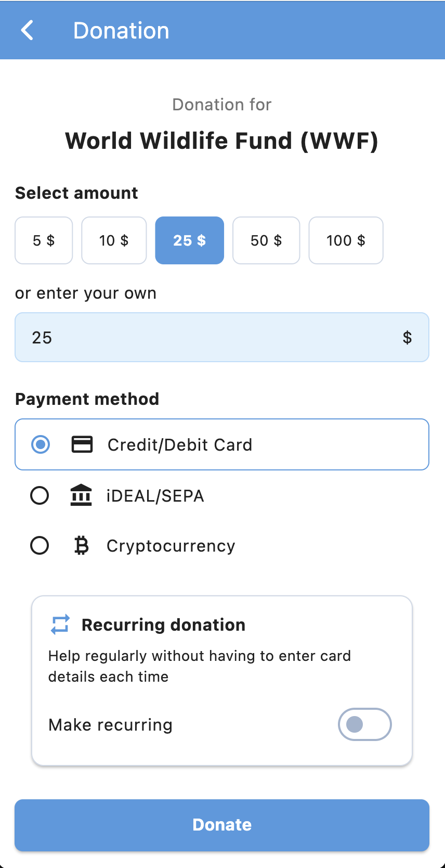445x868 pixels.
Task: Choose the 5 $ amount
Action: (44, 240)
